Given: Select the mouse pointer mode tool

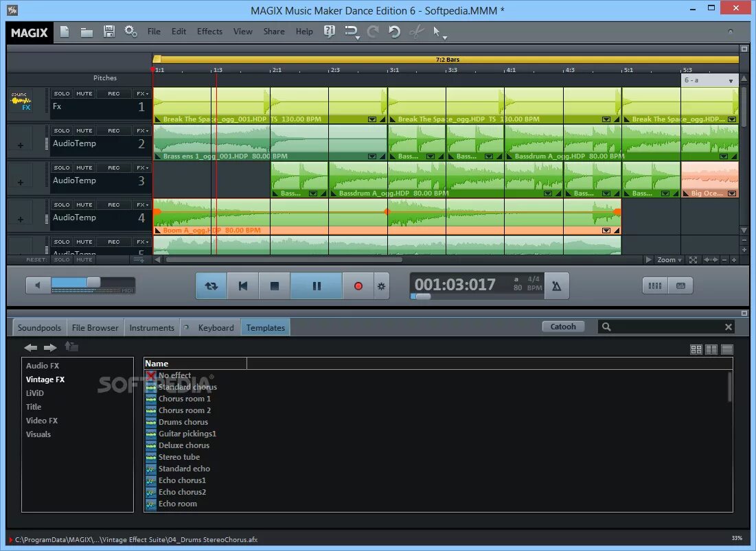Looking at the screenshot, I should [436, 32].
